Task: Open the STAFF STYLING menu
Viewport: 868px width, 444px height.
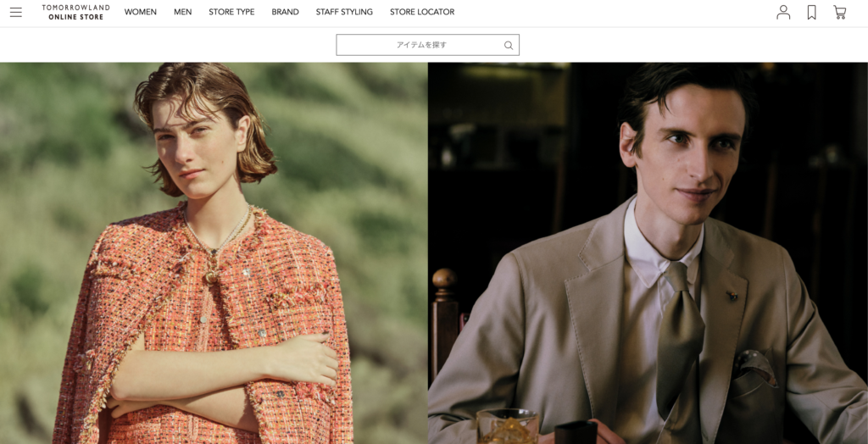Action: [x=344, y=12]
